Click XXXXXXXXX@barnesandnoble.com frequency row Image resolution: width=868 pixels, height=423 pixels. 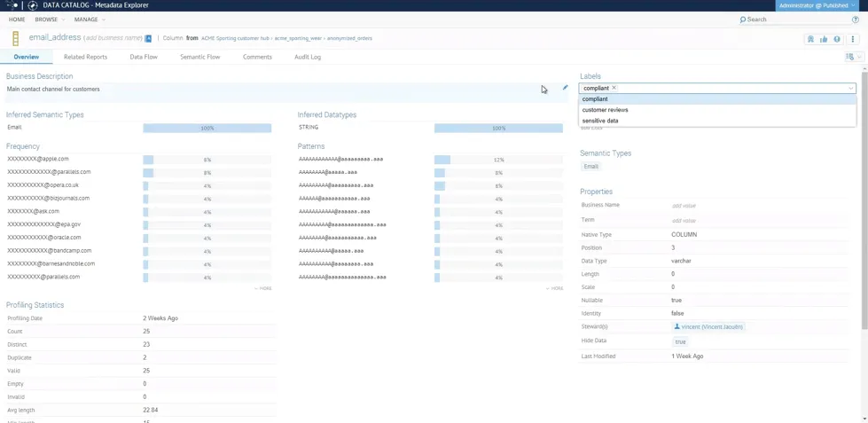(x=139, y=263)
